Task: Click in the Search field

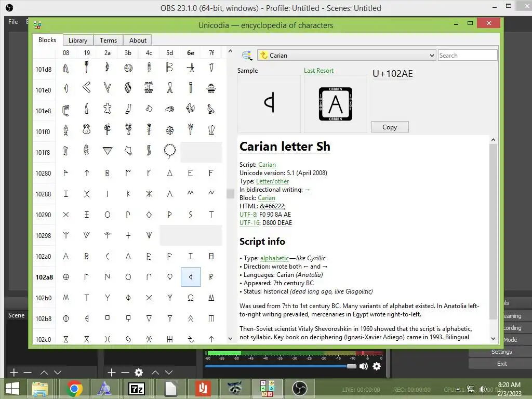Action: point(468,55)
